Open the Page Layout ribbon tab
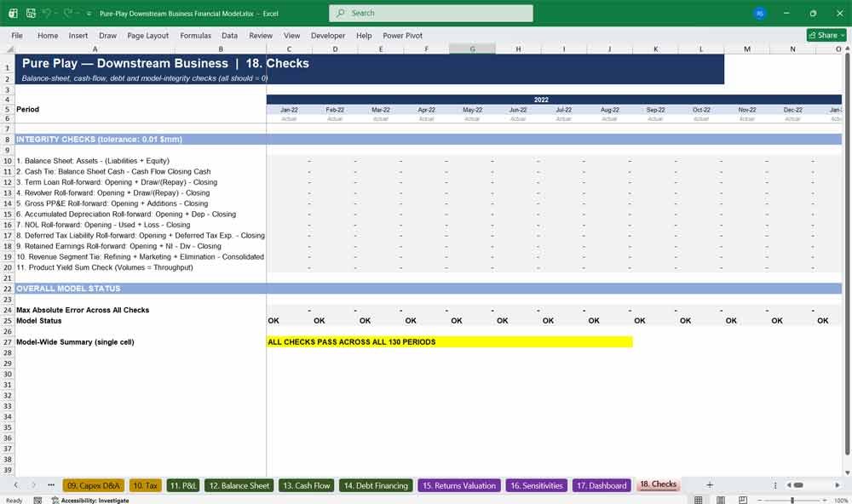 (x=147, y=35)
